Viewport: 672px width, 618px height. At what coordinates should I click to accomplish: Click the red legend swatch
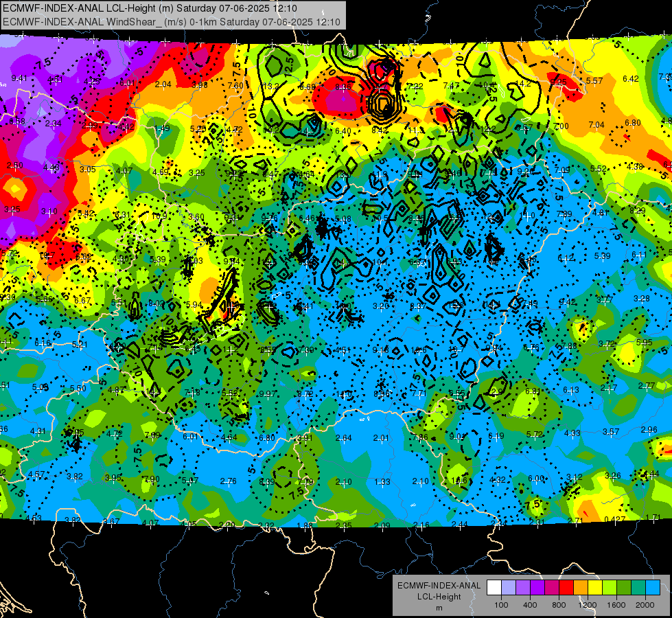coord(566,587)
